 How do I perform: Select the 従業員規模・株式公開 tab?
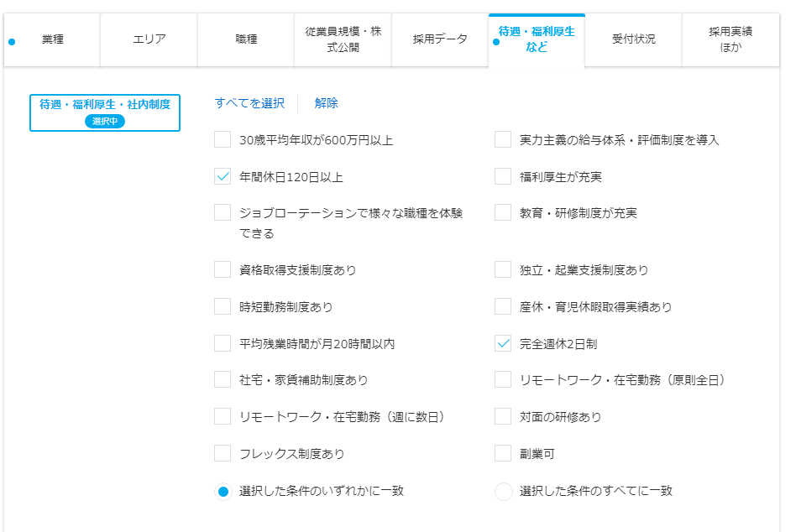pos(343,39)
